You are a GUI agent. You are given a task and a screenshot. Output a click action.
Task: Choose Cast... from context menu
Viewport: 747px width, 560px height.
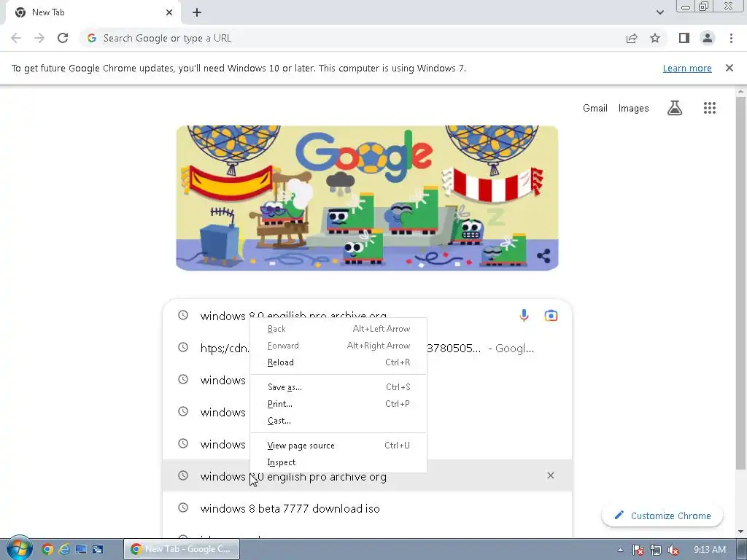tap(338, 421)
